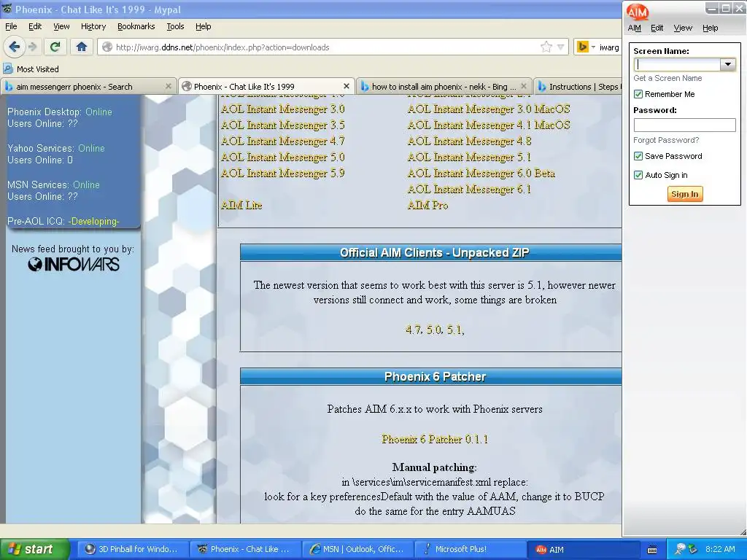Click the Forgot Password? link

[x=666, y=139]
